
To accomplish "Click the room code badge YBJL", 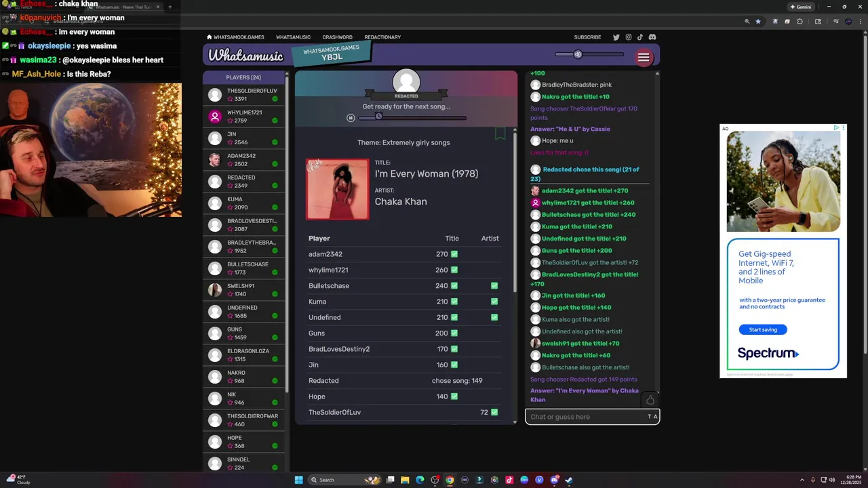I will tap(332, 54).
